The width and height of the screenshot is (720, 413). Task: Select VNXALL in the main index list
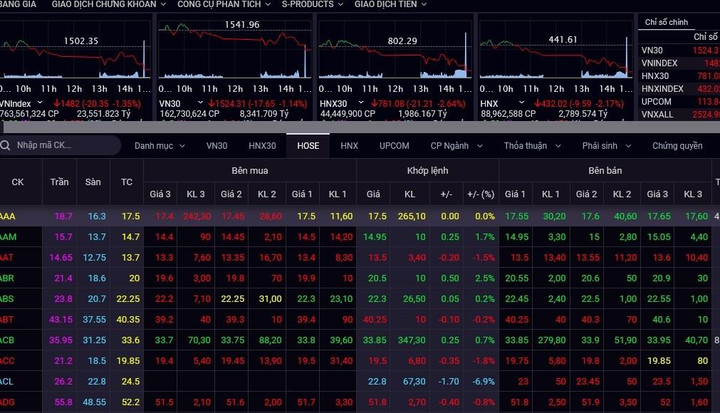point(656,115)
